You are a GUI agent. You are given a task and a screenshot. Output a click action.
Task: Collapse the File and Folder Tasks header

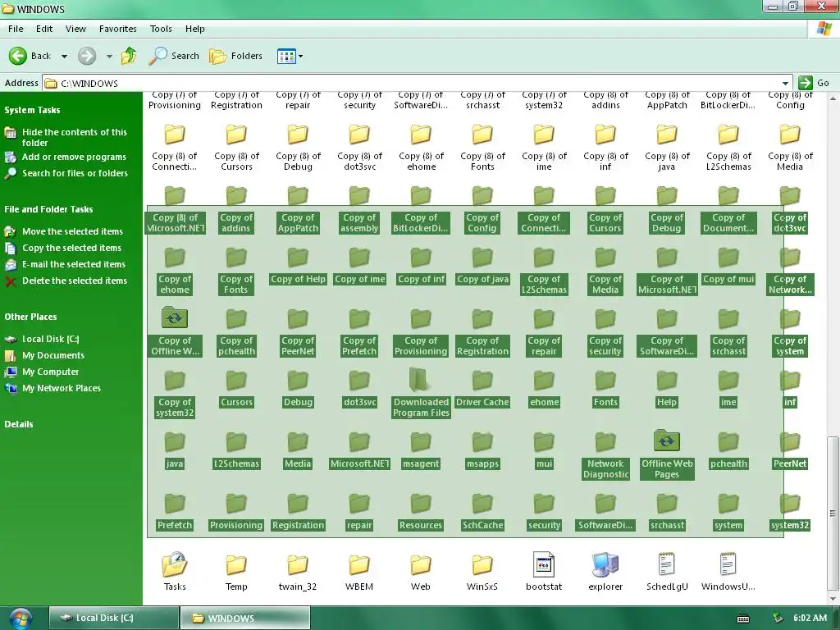point(48,209)
